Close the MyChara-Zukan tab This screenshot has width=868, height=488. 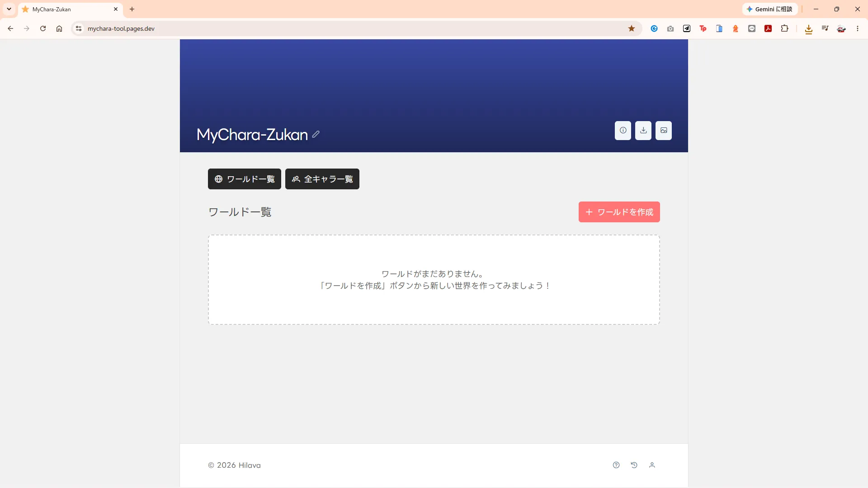tap(116, 9)
